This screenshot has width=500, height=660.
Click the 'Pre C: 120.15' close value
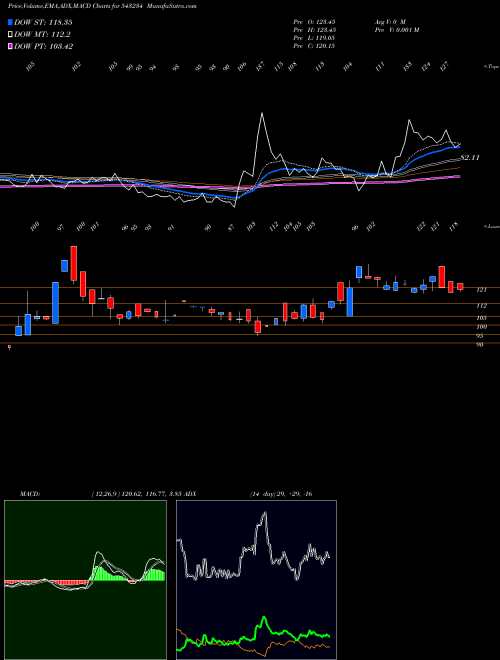[x=314, y=46]
